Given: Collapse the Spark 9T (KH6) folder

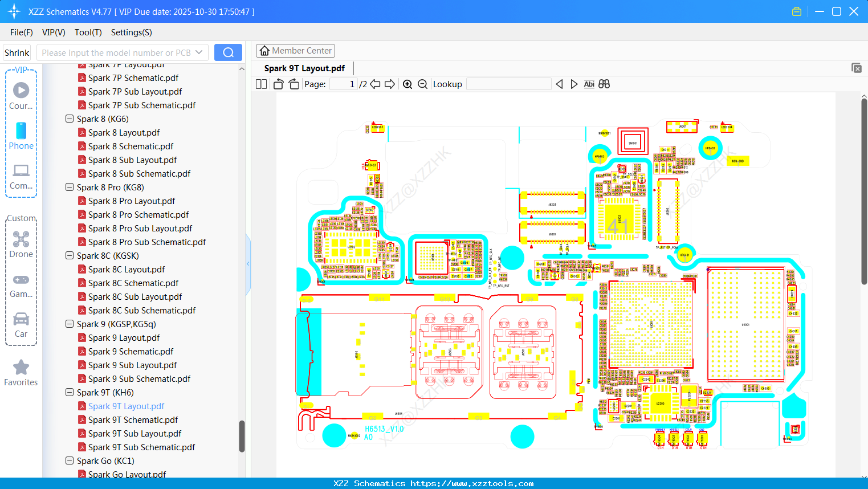Looking at the screenshot, I should (x=69, y=392).
